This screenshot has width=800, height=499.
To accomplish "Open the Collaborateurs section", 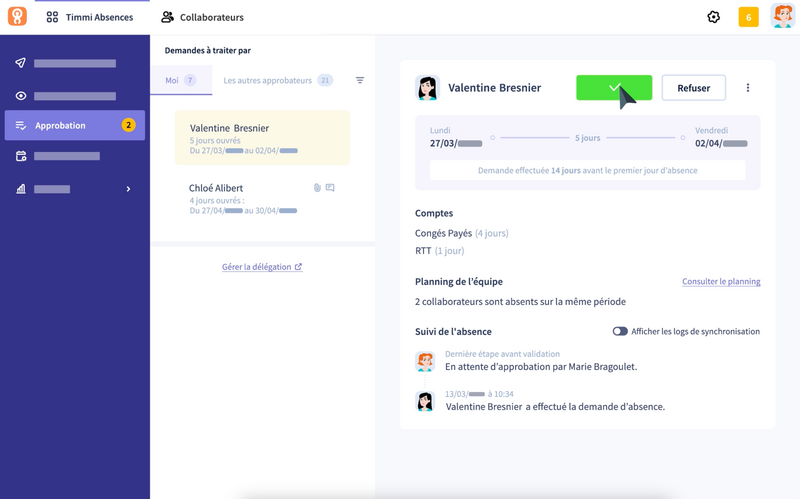I will pos(203,17).
